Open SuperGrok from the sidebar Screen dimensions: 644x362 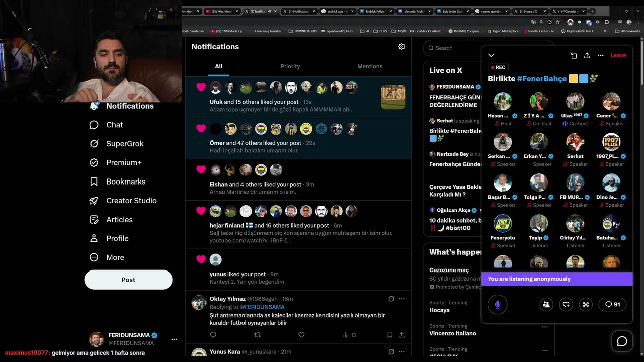point(116,144)
